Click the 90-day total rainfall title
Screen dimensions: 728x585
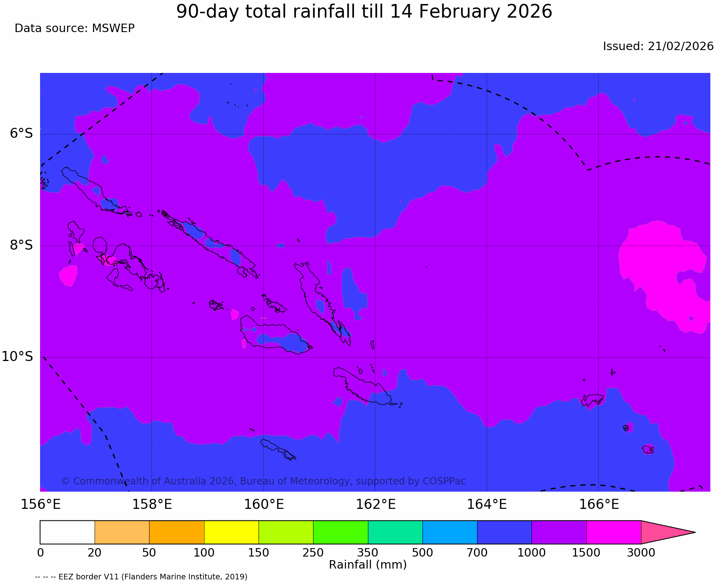click(364, 12)
